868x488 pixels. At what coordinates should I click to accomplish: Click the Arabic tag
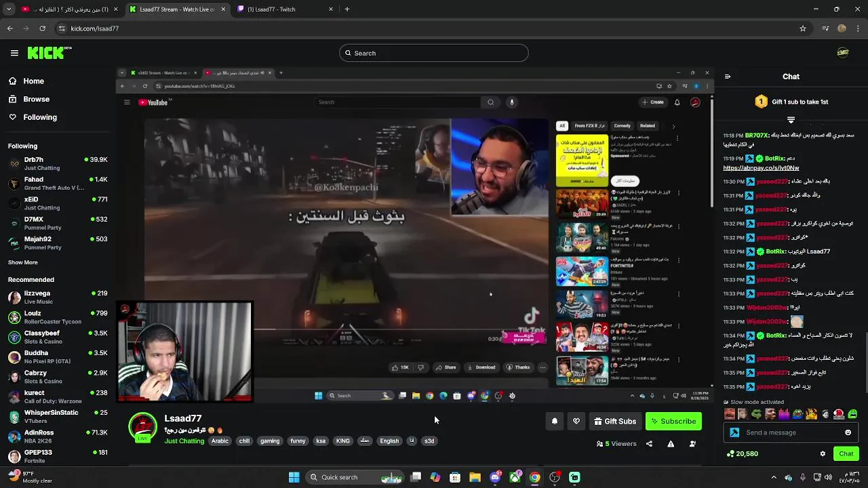coord(220,441)
